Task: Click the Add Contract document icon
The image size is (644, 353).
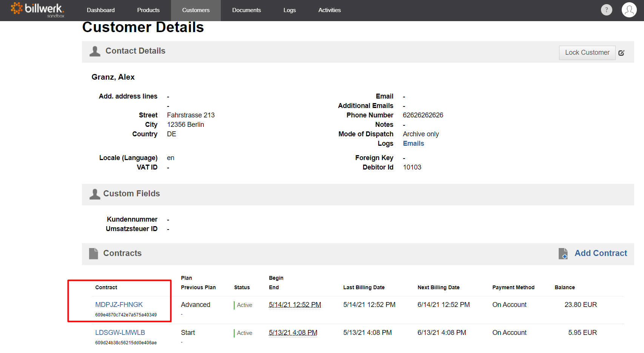Action: (563, 253)
